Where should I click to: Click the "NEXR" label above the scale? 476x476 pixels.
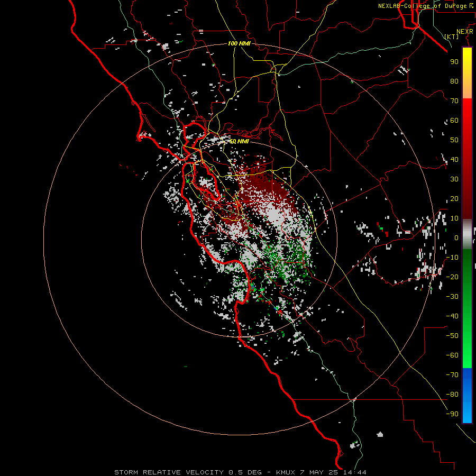click(465, 32)
